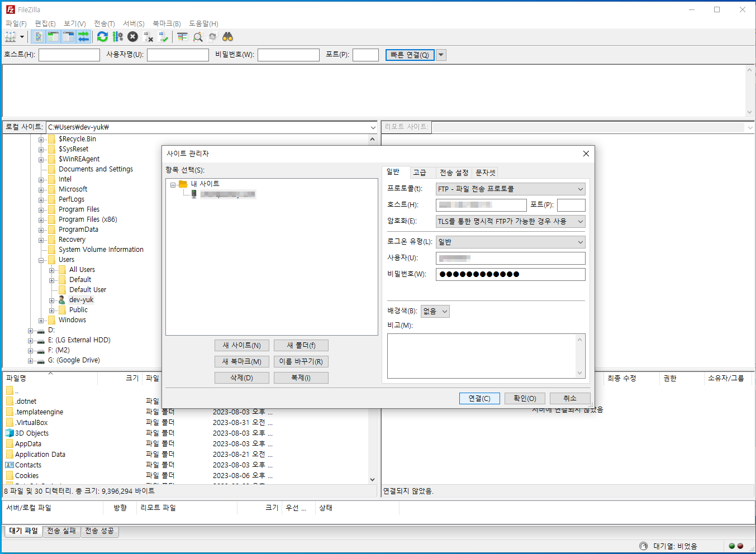756x554 pixels.
Task: Open the 프로토콜 protocol dropdown
Action: [x=580, y=189]
